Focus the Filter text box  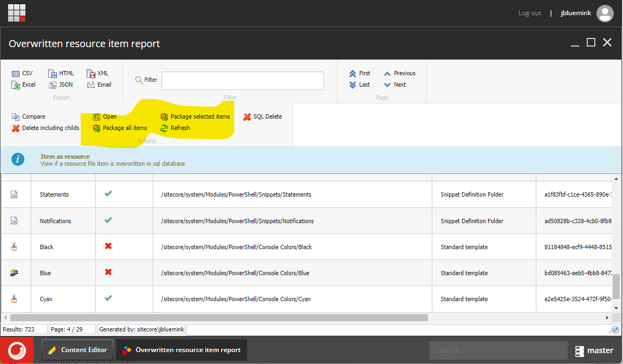242,81
